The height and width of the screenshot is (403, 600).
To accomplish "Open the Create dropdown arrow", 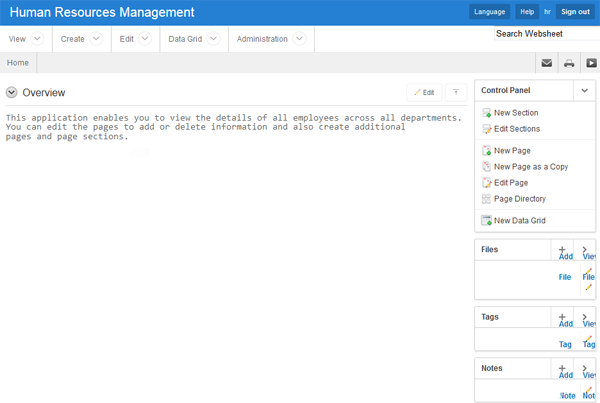I will (96, 39).
